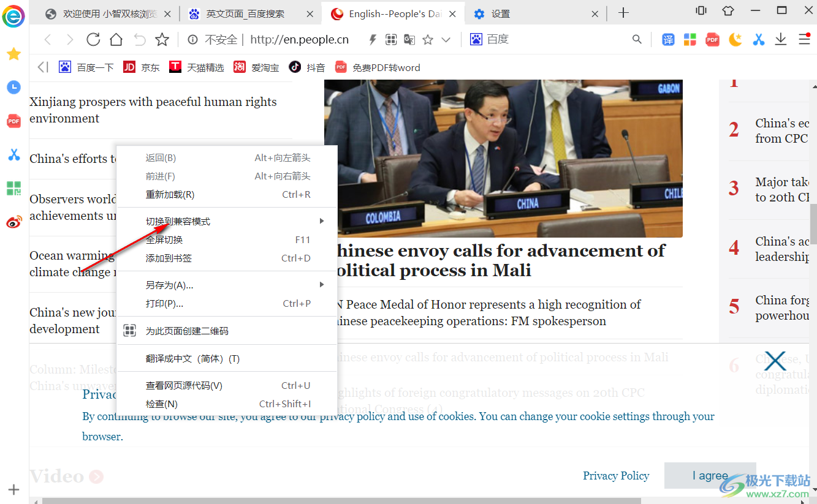Expand the address bar dropdown chevron
This screenshot has height=504, width=817.
tap(446, 40)
